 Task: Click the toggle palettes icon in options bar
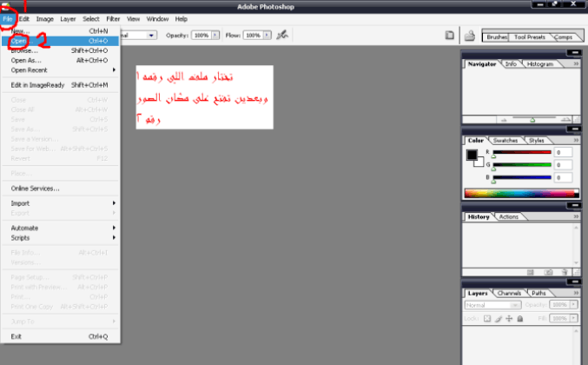tap(449, 36)
